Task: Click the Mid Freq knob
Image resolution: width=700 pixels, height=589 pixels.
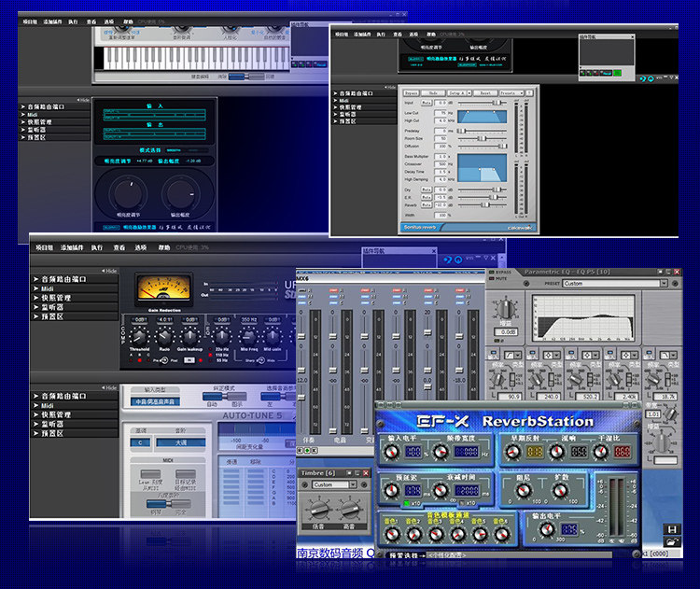Action: 248,336
